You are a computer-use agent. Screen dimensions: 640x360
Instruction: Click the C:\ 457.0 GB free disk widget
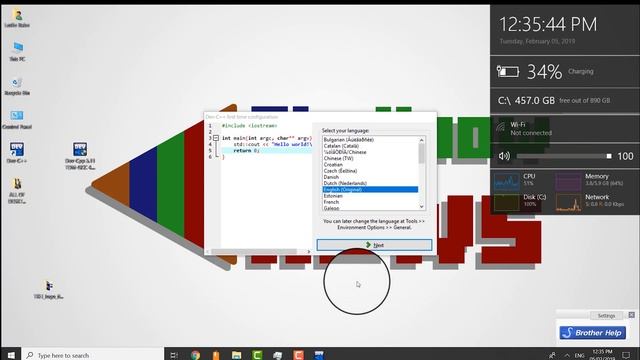tap(565, 100)
